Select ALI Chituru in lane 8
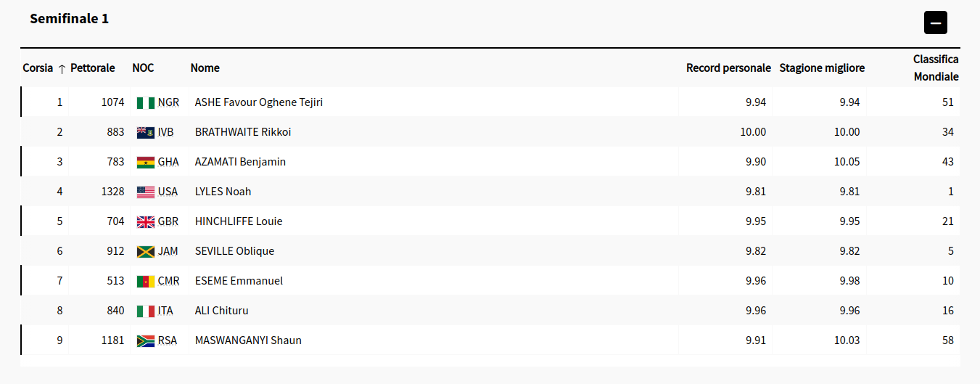The width and height of the screenshot is (980, 384). [222, 311]
